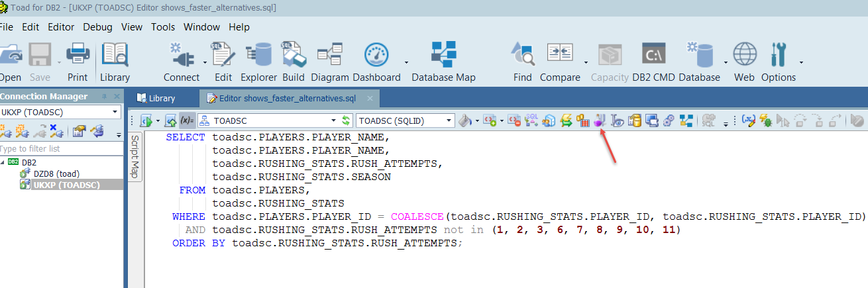Screen dimensions: 868x288
Task: Open Connection Manager toolbar overflow arrow
Action: [x=119, y=134]
